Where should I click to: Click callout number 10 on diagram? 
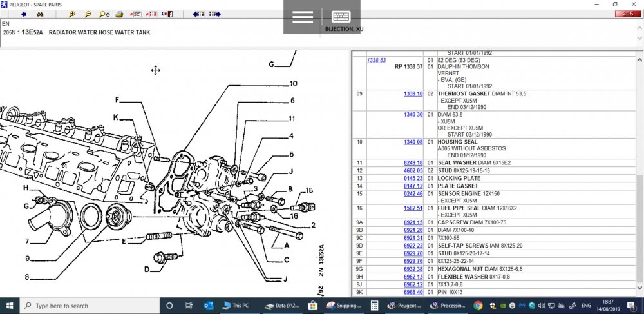tap(293, 84)
